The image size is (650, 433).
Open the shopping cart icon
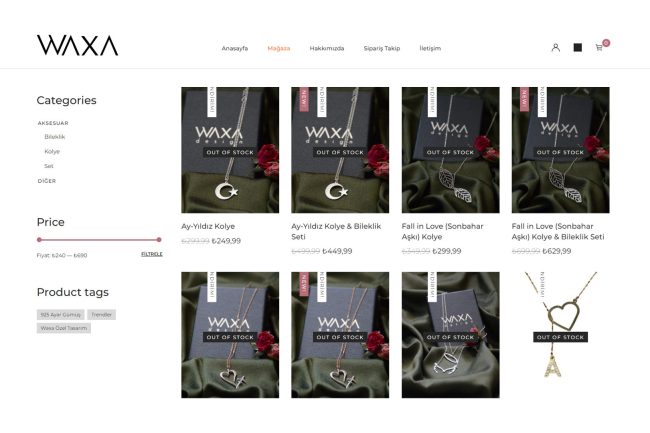coord(599,48)
